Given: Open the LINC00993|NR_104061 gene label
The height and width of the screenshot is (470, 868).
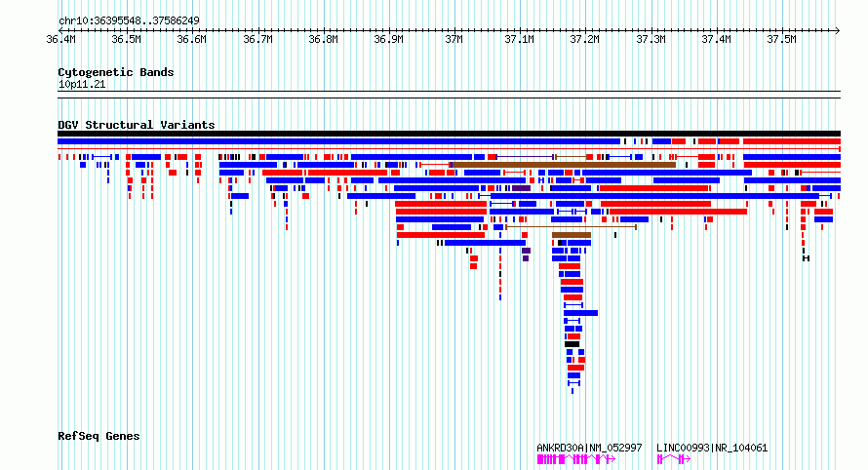Looking at the screenshot, I should pos(712,448).
